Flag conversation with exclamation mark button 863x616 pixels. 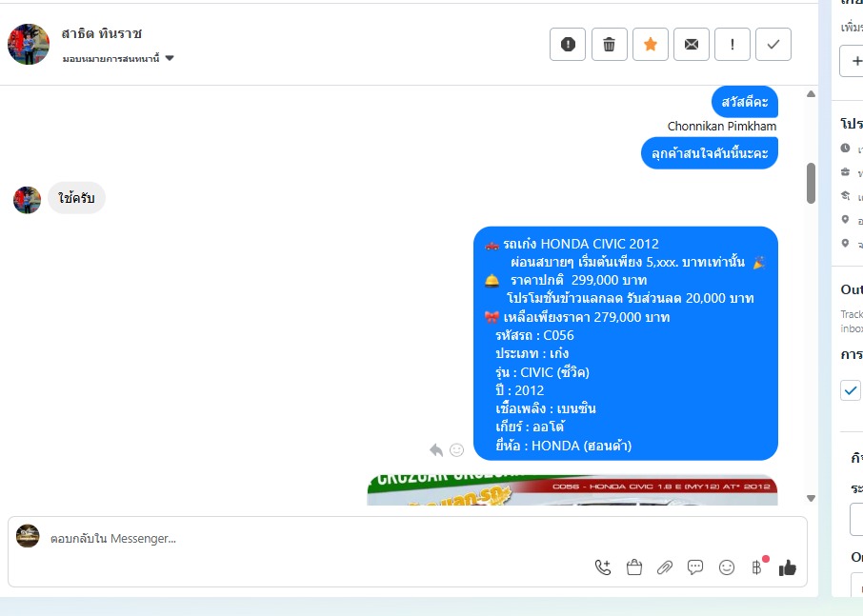point(733,44)
